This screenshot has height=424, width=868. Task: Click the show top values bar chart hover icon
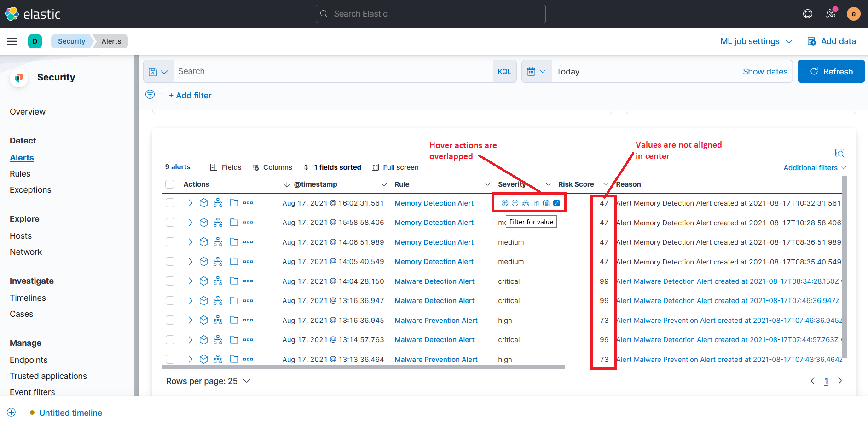[x=536, y=203]
